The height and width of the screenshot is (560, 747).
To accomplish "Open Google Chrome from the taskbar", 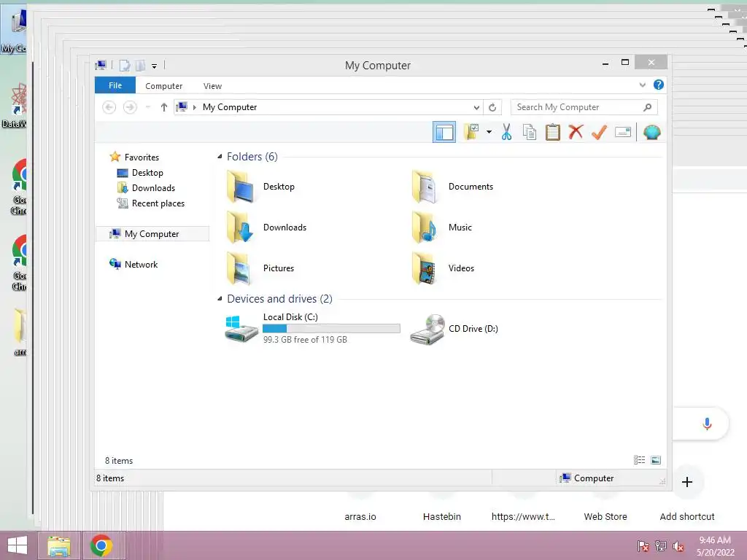I will [x=101, y=545].
